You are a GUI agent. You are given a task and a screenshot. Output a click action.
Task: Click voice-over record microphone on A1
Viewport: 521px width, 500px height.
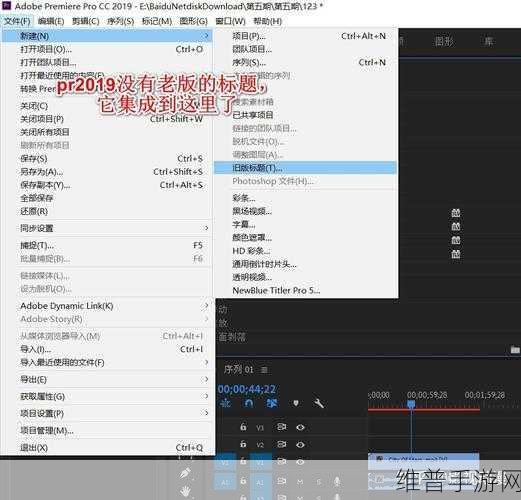(337, 481)
